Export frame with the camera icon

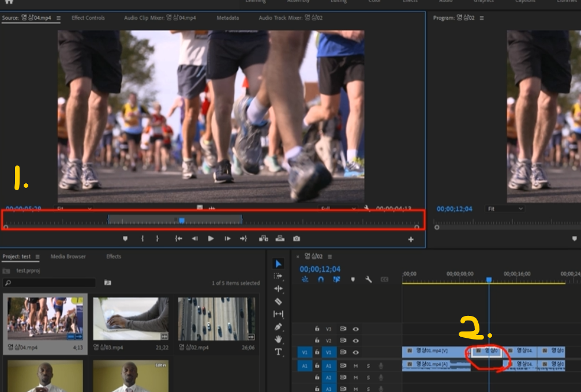coord(297,239)
